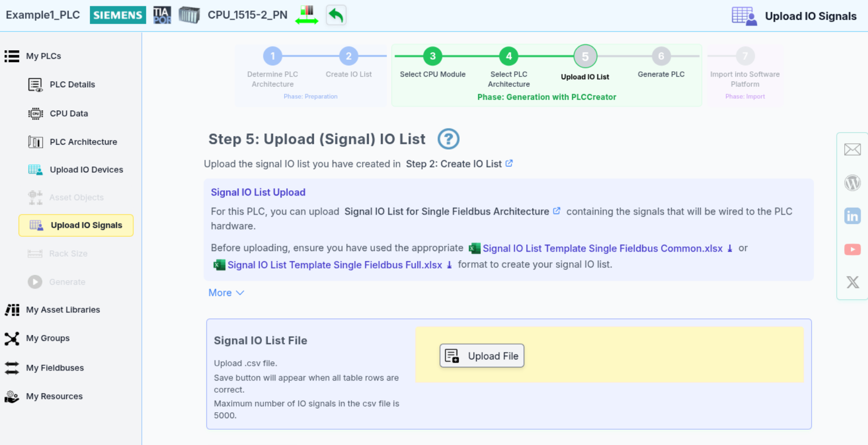The width and height of the screenshot is (868, 445).
Task: Click the green back arrow icon
Action: tap(336, 15)
